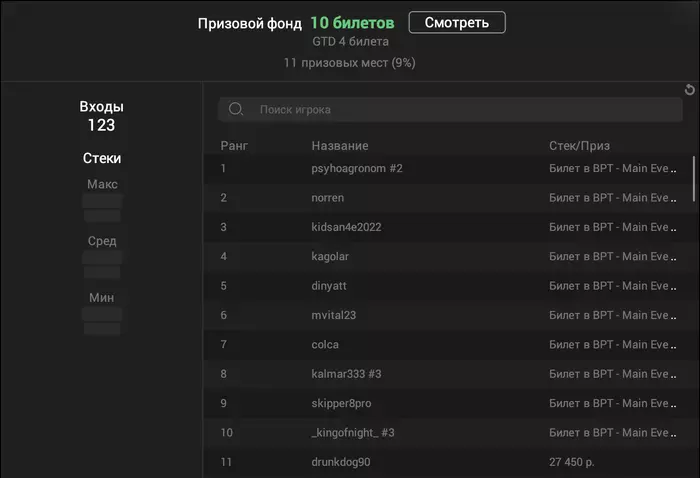Select the colca player row
700x478 pixels.
(x=325, y=345)
